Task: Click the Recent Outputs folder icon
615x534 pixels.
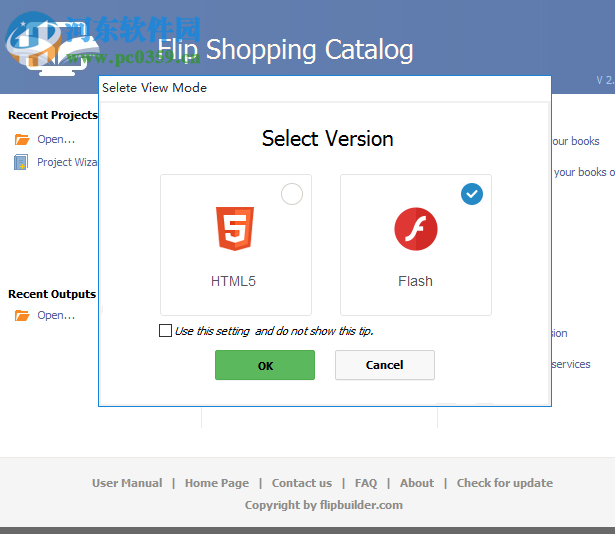Action: 22,315
